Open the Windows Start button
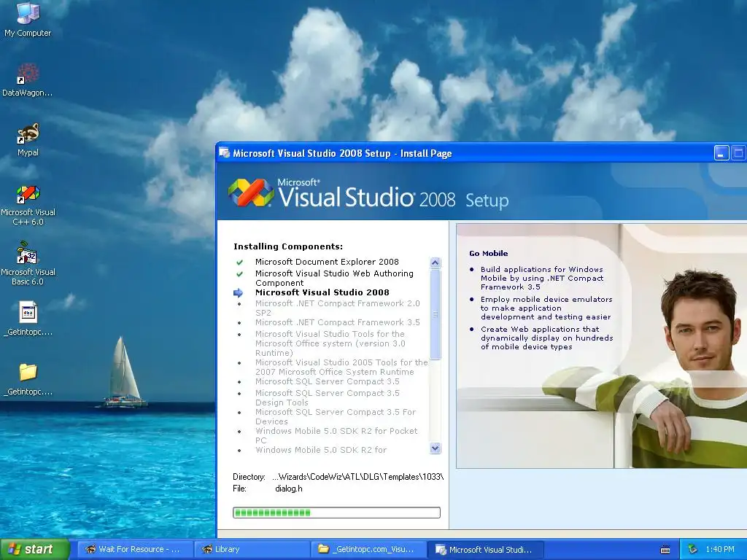Screen dimensions: 747x560 point(34,550)
